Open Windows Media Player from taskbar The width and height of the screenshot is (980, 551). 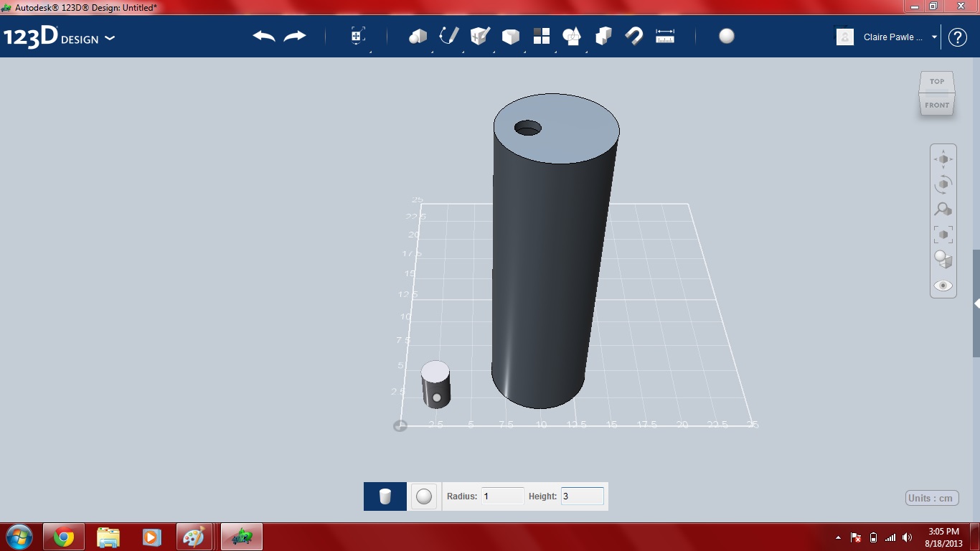[x=151, y=537]
